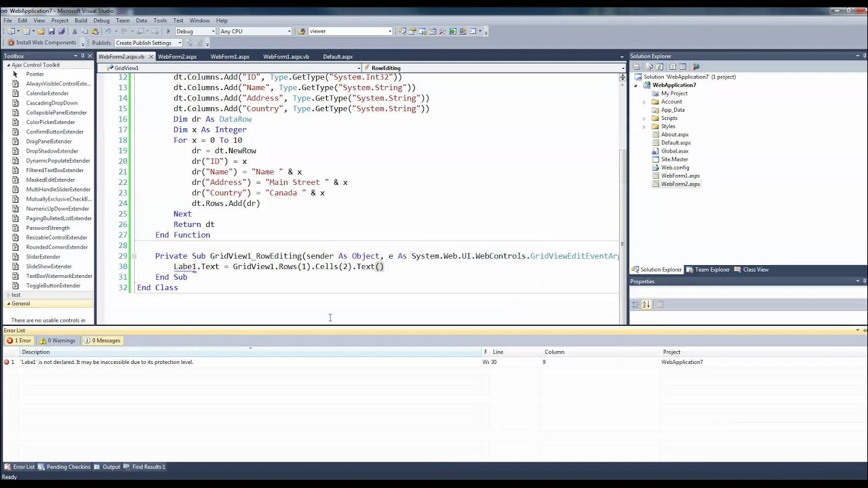The image size is (868, 488).
Task: Switch to the WebForm2.aspx tab
Action: coord(178,57)
